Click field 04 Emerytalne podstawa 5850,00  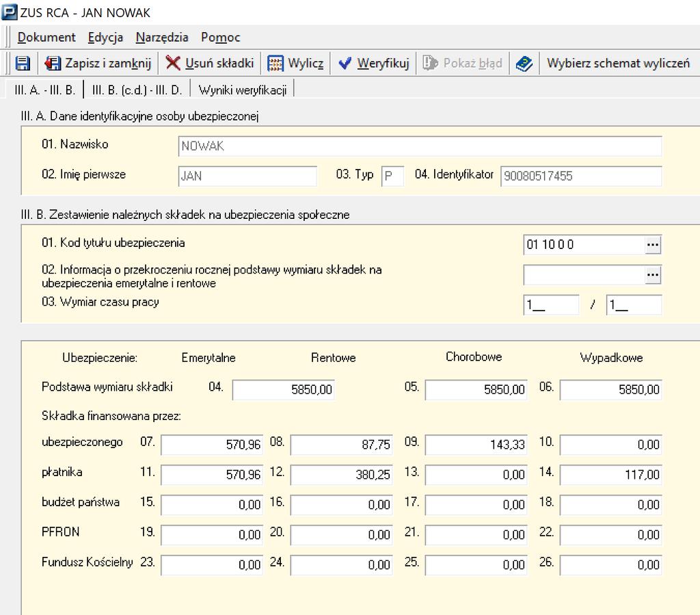point(283,389)
